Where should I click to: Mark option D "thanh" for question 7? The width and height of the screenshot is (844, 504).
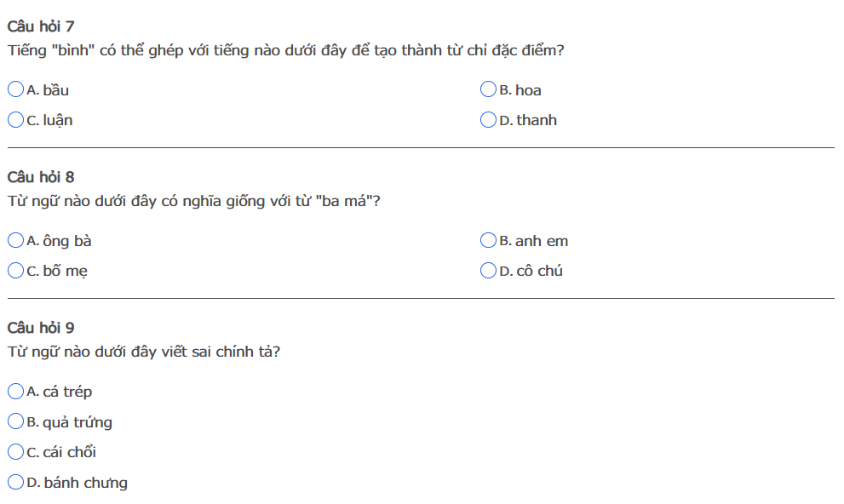pyautogui.click(x=488, y=120)
